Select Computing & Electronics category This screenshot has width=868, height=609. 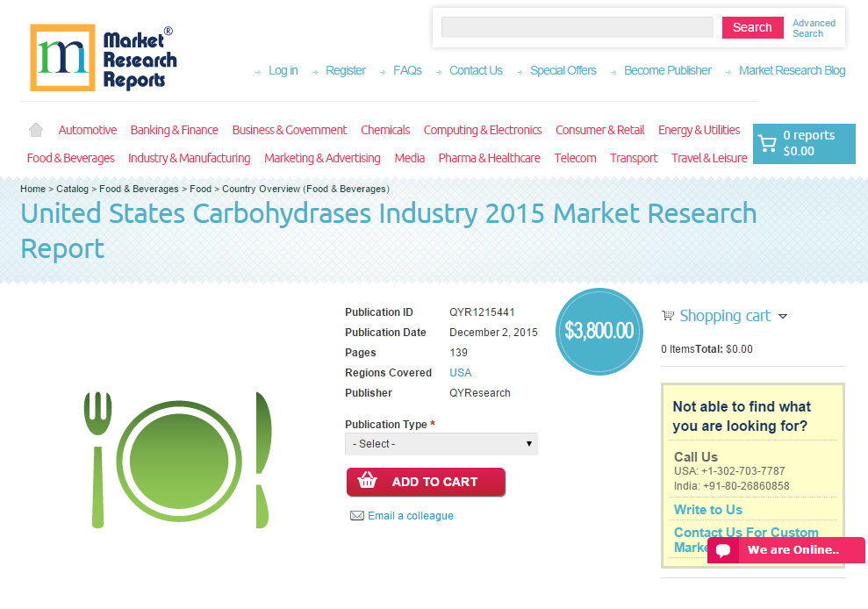[483, 130]
